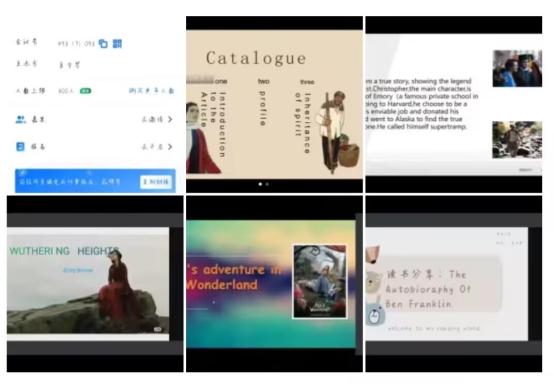Open the Christopher true story slide screenshot

point(454,105)
